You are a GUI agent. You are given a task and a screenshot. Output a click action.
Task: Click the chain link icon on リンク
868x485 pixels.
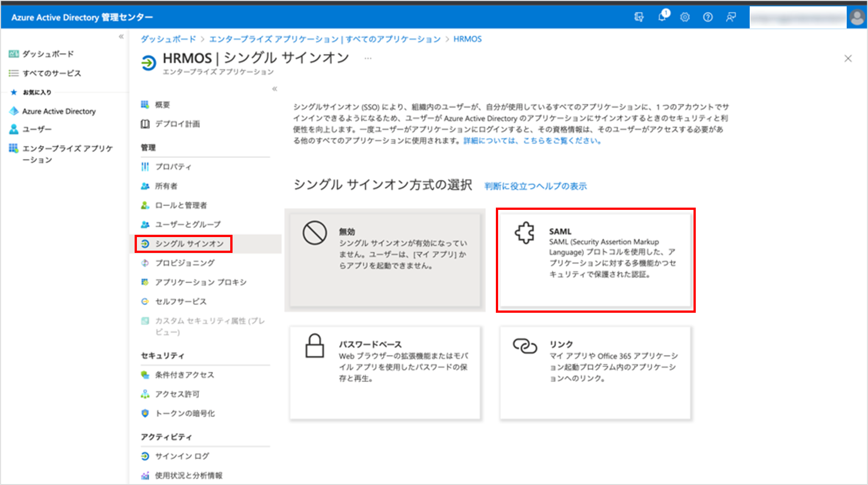[x=525, y=346]
